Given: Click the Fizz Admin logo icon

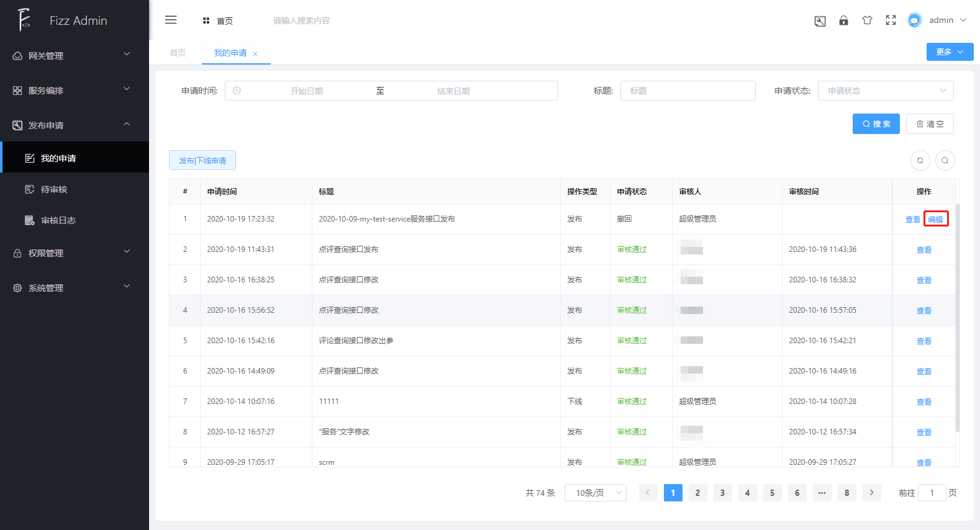Looking at the screenshot, I should tap(24, 20).
